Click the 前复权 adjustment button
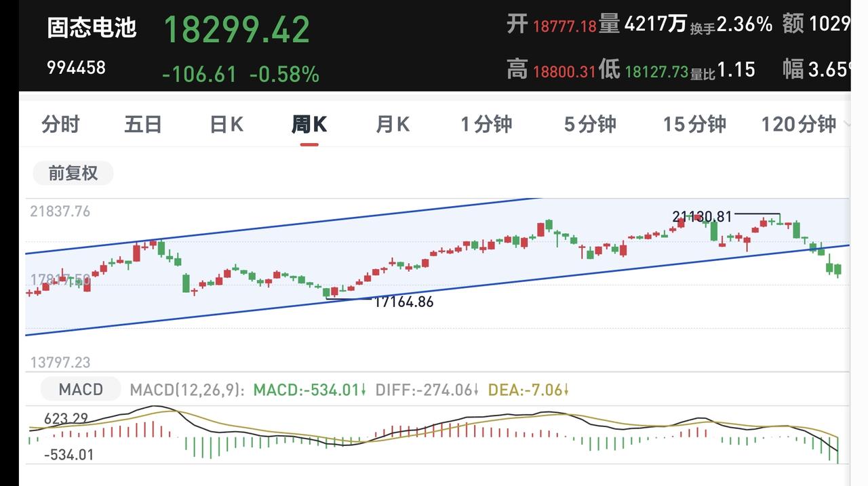 coord(73,173)
